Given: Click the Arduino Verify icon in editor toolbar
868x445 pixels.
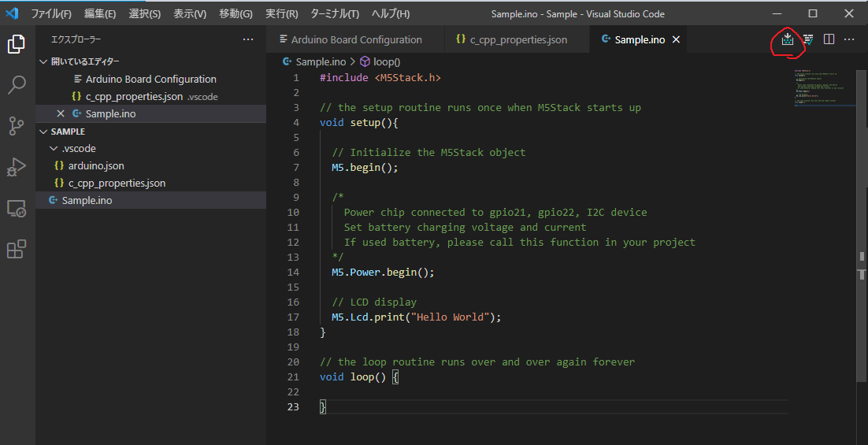Looking at the screenshot, I should (x=808, y=39).
